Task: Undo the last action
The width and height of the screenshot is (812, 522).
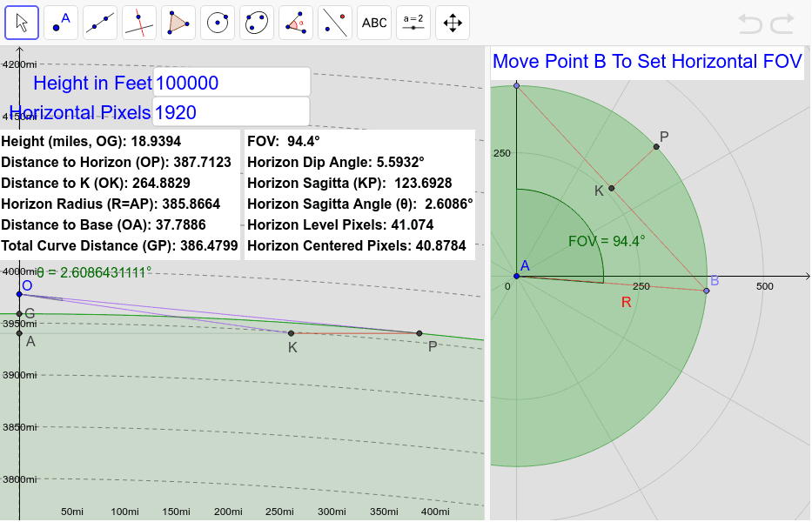Action: [748, 24]
